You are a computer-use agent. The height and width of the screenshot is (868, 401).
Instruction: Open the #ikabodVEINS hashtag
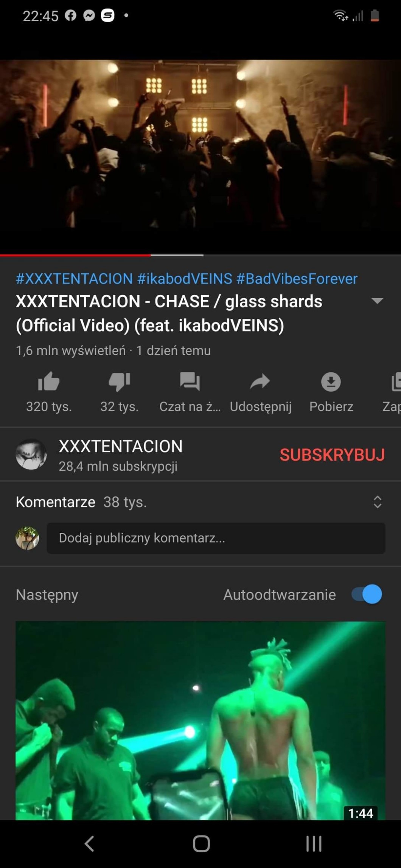pyautogui.click(x=185, y=279)
